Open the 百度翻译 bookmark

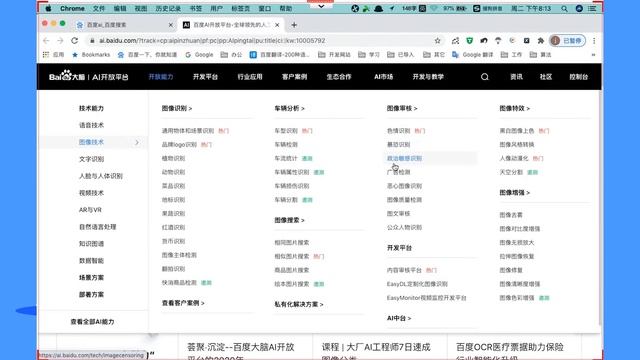(x=280, y=55)
